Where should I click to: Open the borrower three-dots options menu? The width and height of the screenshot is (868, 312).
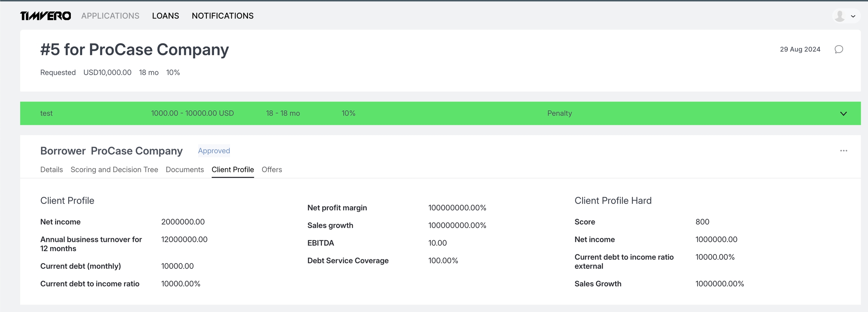tap(844, 151)
